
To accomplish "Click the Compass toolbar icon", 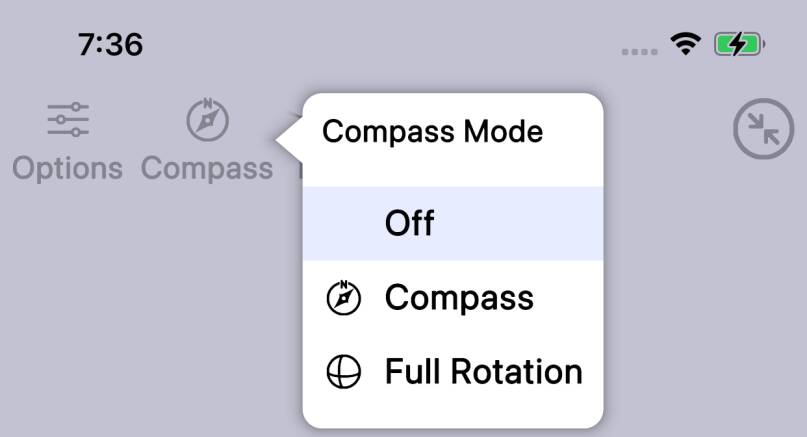I will coord(207,120).
